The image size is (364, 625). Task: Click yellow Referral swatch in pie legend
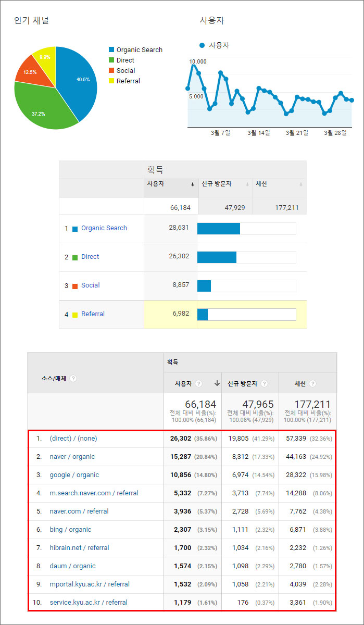[111, 81]
